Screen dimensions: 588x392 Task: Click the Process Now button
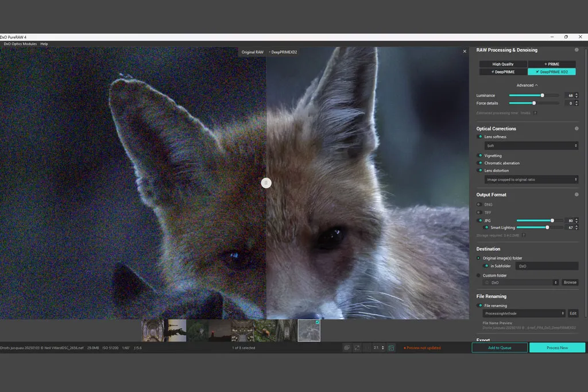[x=556, y=347]
